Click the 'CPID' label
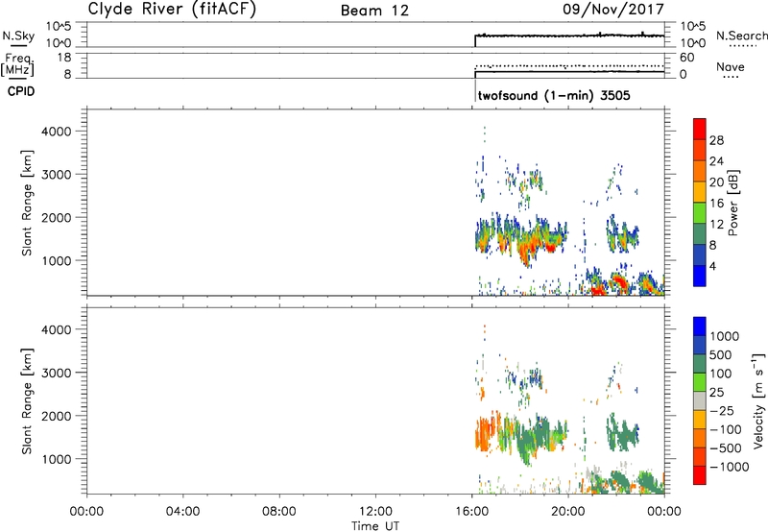 [x=21, y=91]
